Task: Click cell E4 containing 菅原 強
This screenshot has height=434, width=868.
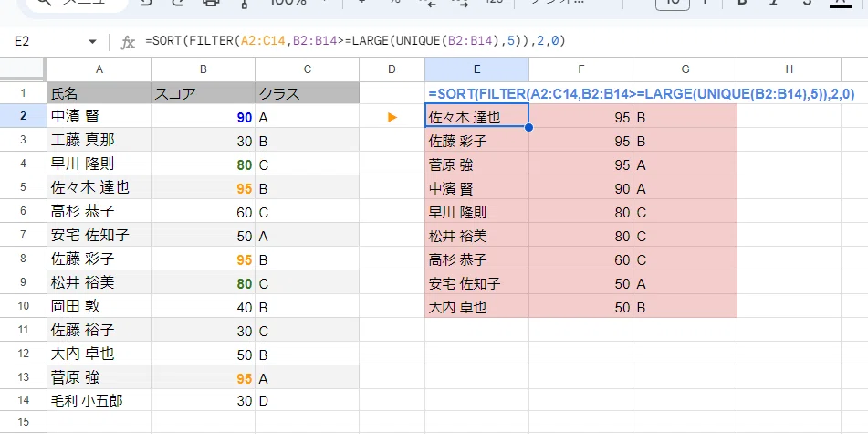Action: [x=476, y=164]
